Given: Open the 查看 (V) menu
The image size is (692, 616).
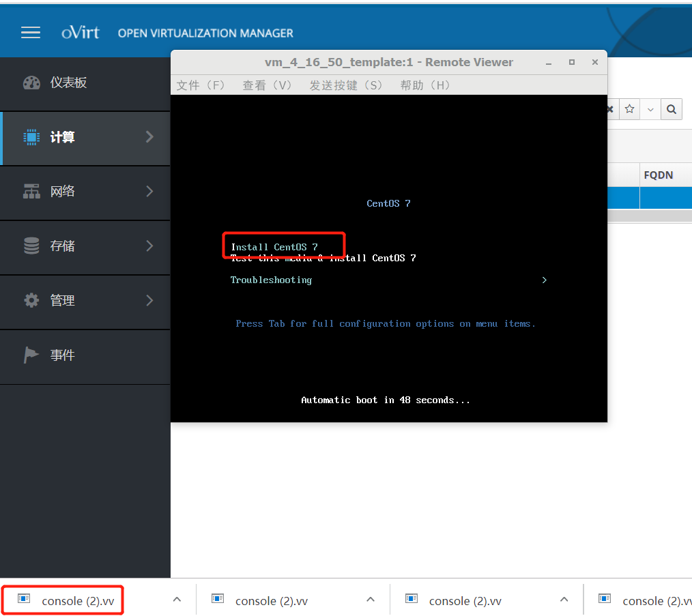Looking at the screenshot, I should 267,85.
